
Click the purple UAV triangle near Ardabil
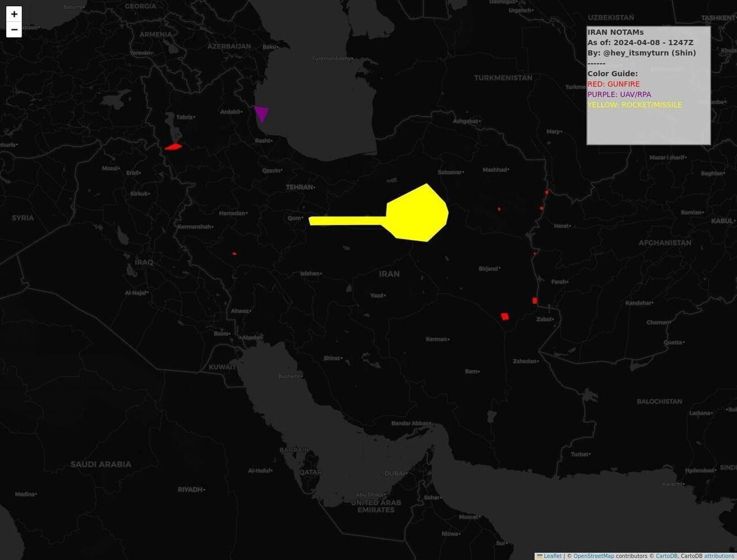coord(262,113)
